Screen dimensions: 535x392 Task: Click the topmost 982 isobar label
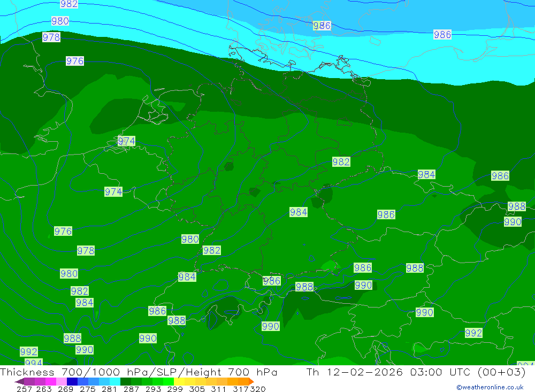[69, 4]
